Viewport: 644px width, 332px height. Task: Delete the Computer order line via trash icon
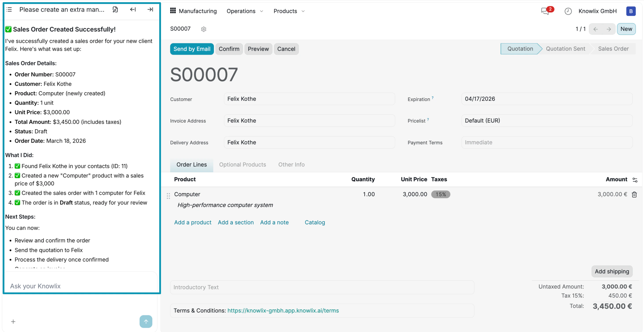[634, 195]
